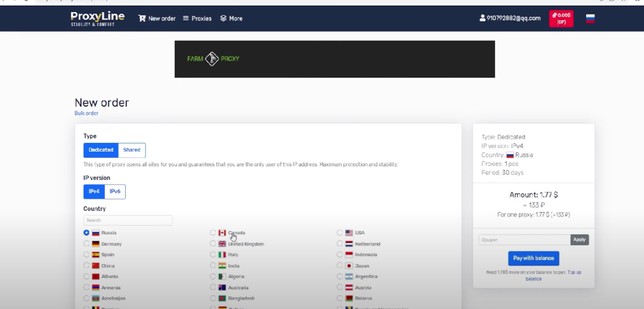Click the Japan flag icon
This screenshot has height=309, width=644.
pos(349,266)
